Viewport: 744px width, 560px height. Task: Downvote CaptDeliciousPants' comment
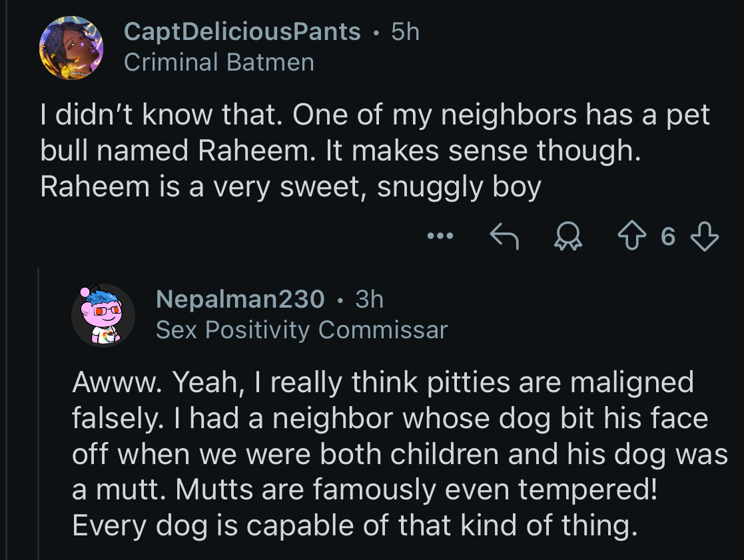click(x=704, y=235)
